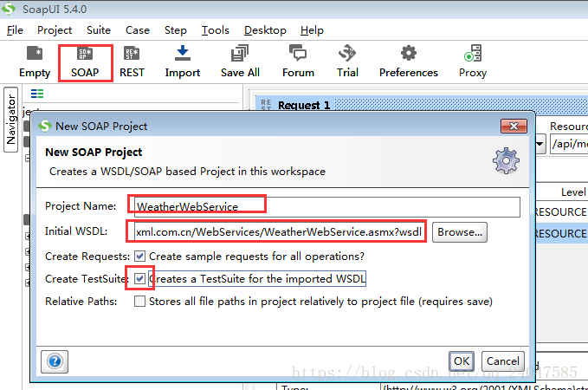The height and width of the screenshot is (390, 588).
Task: Toggle the Create TestSuite checkbox
Action: [140, 278]
